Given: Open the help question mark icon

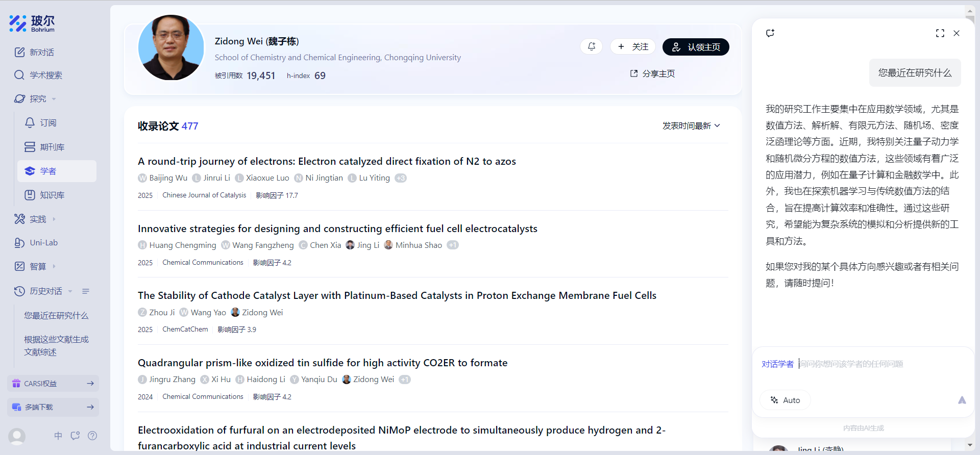Looking at the screenshot, I should pos(92,436).
